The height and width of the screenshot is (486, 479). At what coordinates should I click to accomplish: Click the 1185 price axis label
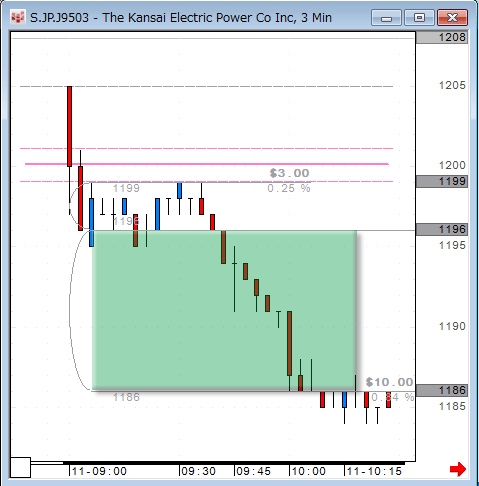452,406
